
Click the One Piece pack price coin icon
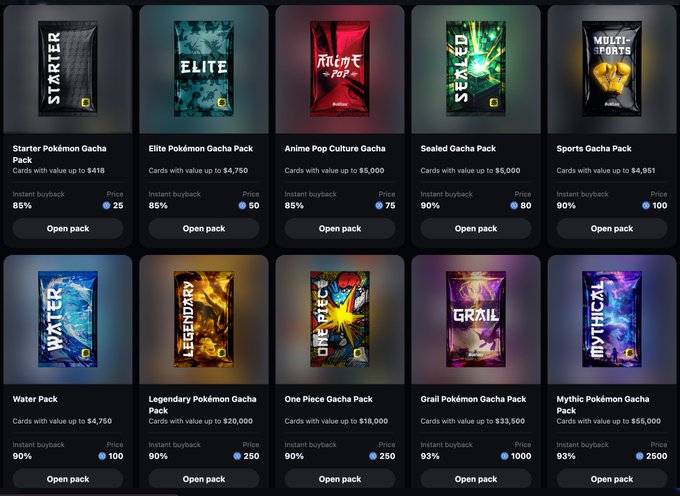[373, 456]
